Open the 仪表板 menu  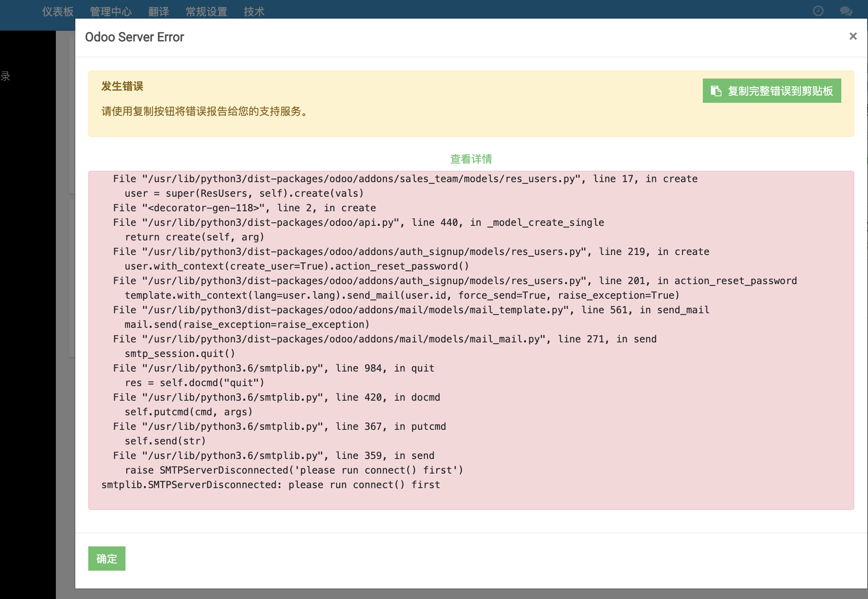click(57, 12)
